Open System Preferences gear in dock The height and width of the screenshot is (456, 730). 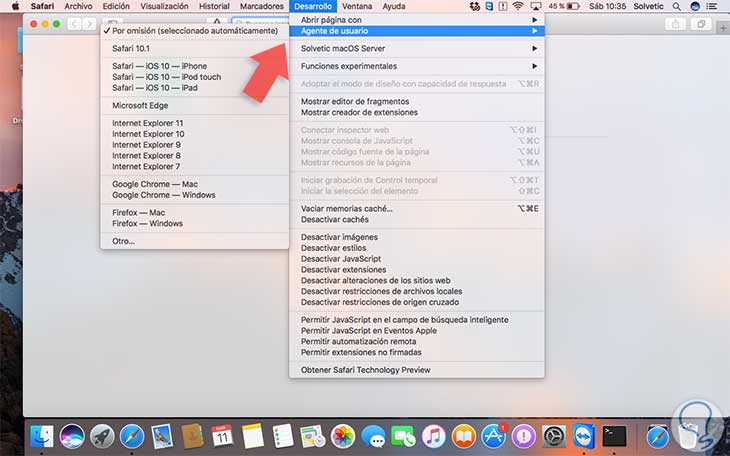554,437
